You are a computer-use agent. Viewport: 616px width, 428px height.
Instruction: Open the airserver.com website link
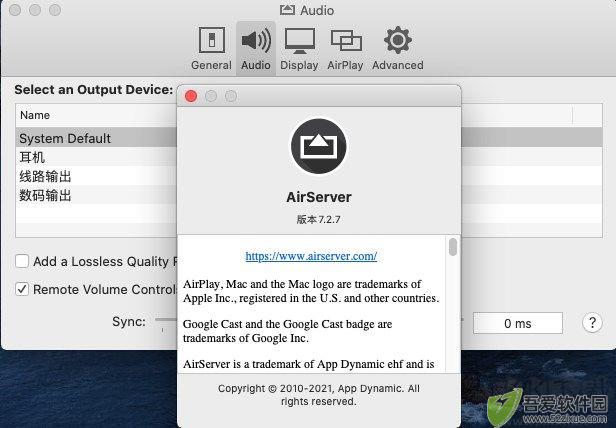(311, 256)
